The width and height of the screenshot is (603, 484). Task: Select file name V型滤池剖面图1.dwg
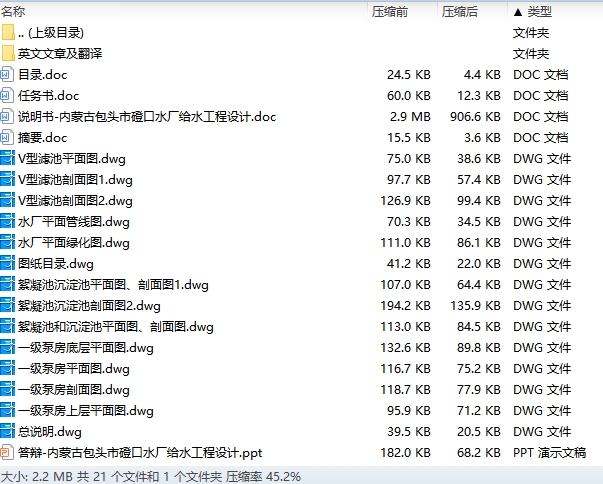point(75,180)
